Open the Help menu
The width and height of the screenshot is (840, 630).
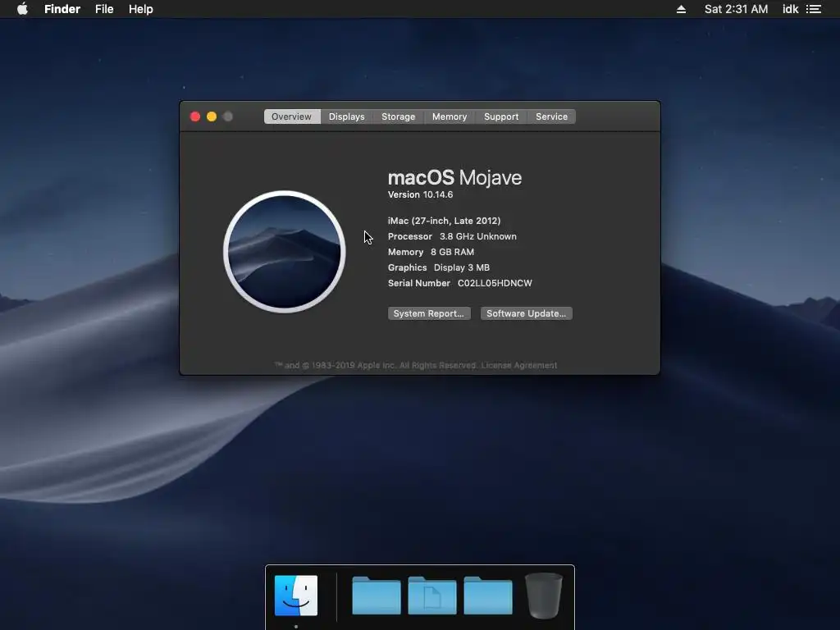click(141, 9)
